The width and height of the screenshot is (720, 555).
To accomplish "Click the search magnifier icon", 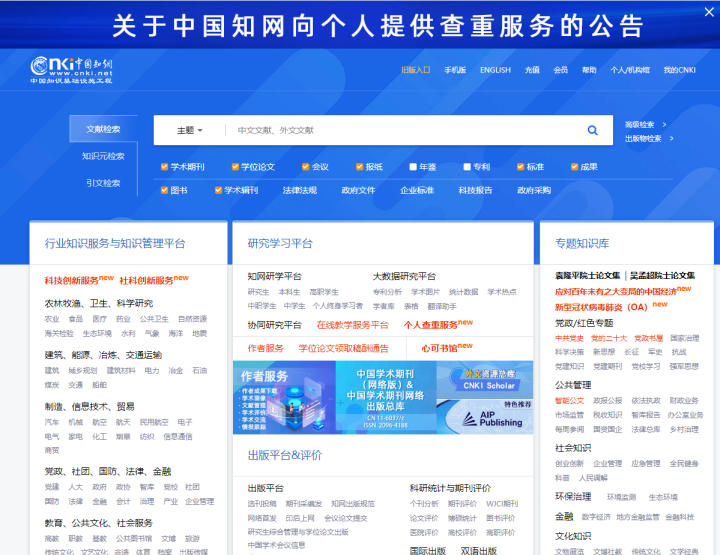I will 592,130.
